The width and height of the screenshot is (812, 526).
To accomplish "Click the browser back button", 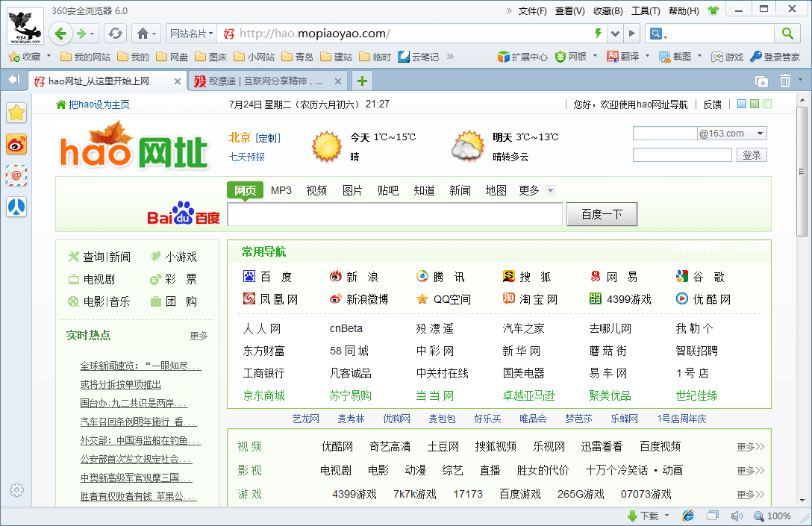I will tap(61, 33).
